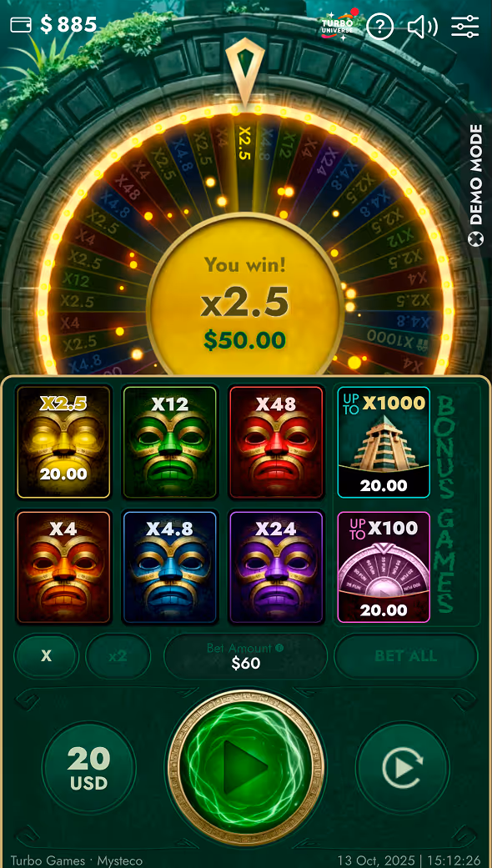Select the yellow X2.5 mask
The height and width of the screenshot is (868, 492).
(x=63, y=442)
